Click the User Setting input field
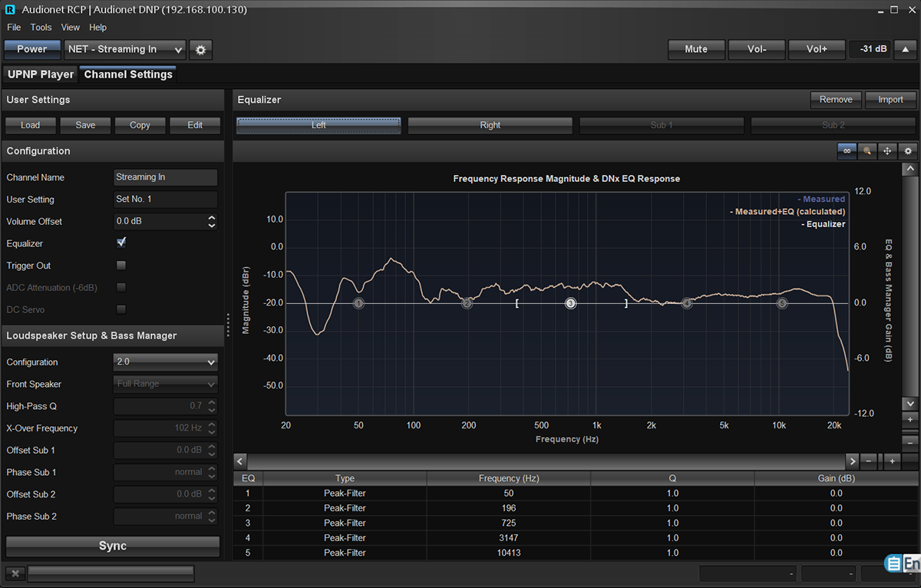This screenshot has width=921, height=588. tap(166, 200)
